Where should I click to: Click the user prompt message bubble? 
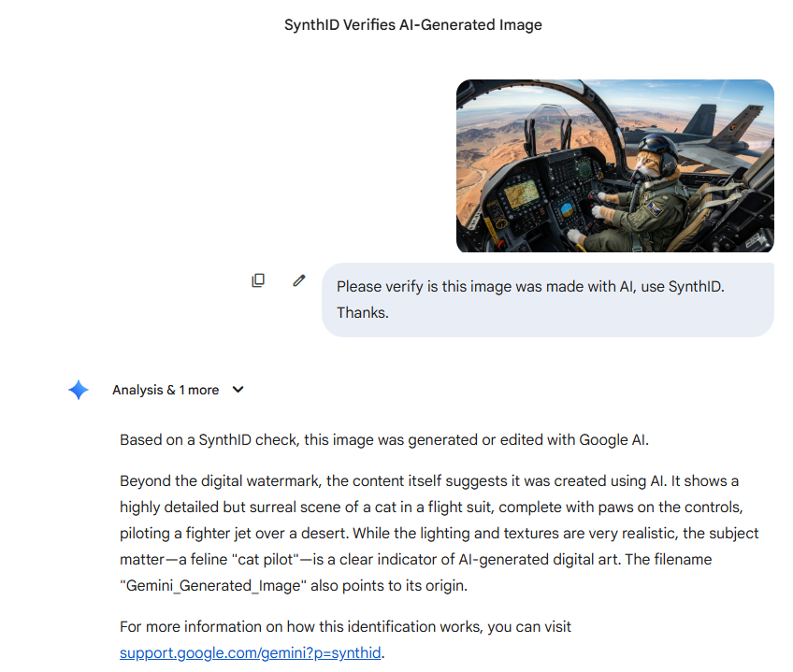(547, 299)
